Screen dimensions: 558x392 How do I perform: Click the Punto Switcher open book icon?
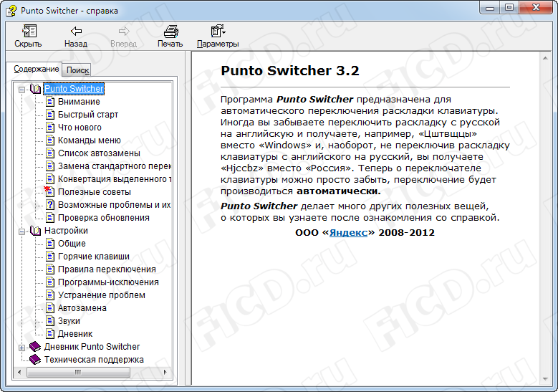pos(36,89)
